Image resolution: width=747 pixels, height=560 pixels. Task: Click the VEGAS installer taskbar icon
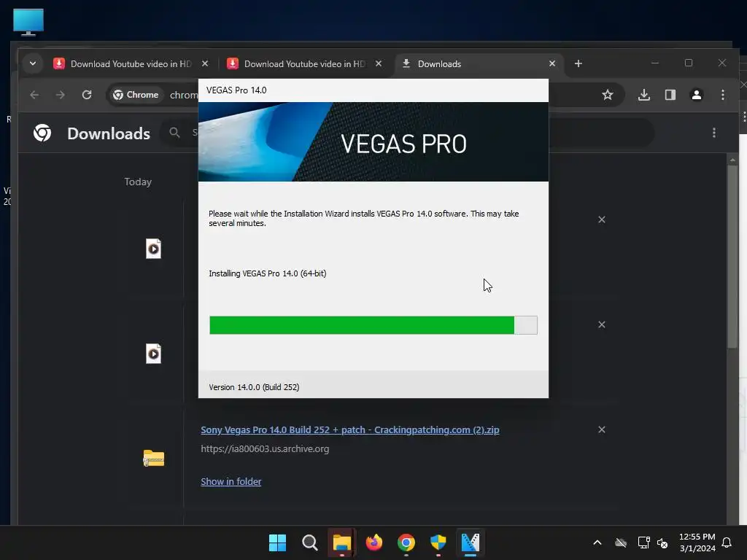tap(471, 542)
